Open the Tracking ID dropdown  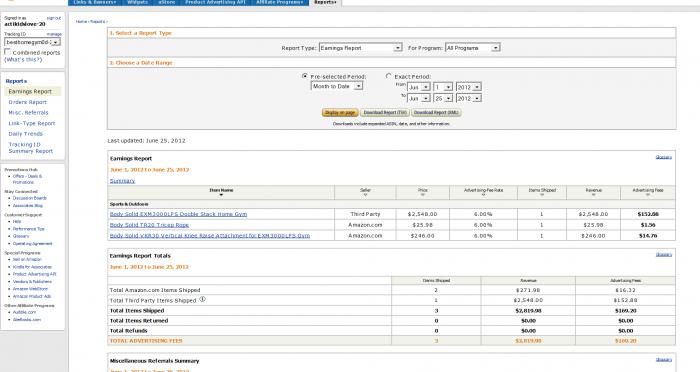(x=32, y=42)
